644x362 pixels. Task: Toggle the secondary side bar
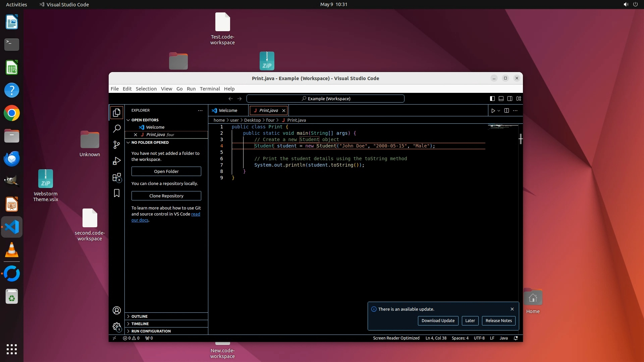(x=510, y=99)
